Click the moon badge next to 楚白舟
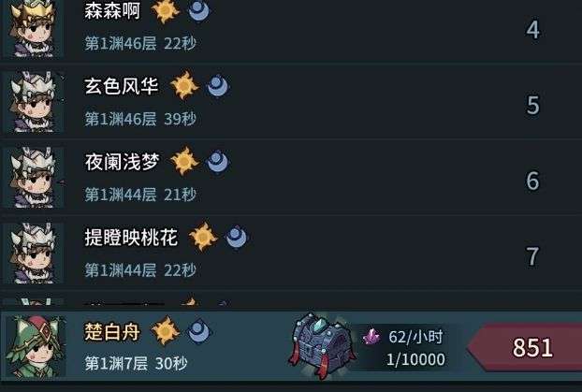 click(x=198, y=331)
